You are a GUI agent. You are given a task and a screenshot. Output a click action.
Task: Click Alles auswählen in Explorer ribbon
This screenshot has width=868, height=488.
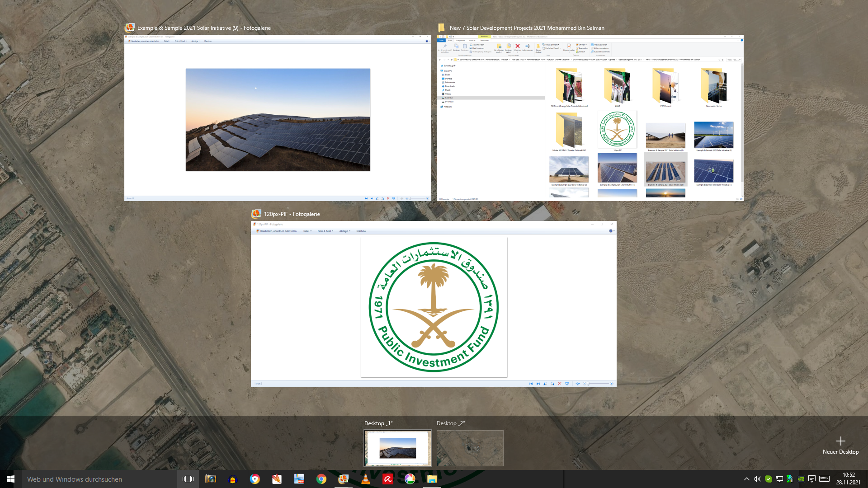(600, 45)
